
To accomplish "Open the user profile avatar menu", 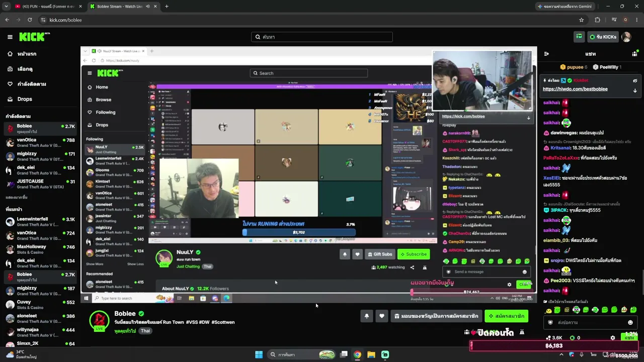I will 626,37.
